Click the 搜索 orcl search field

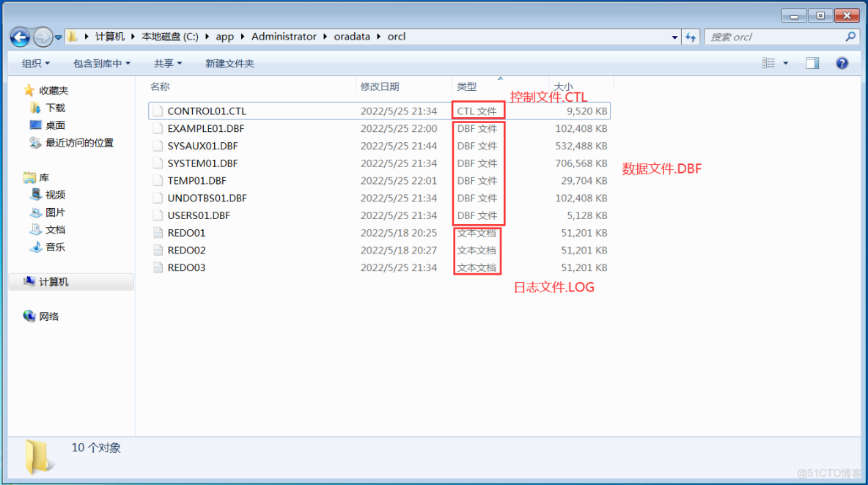(x=775, y=37)
